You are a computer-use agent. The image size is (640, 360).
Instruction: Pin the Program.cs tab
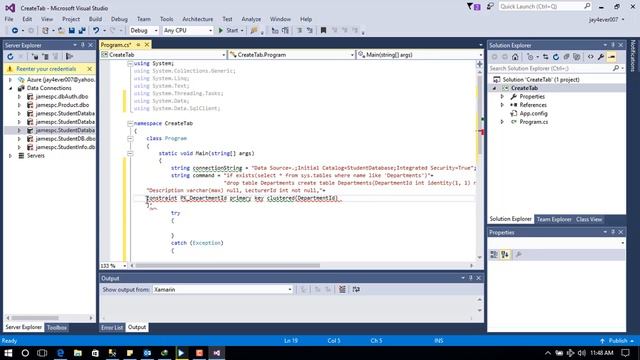tap(138, 44)
